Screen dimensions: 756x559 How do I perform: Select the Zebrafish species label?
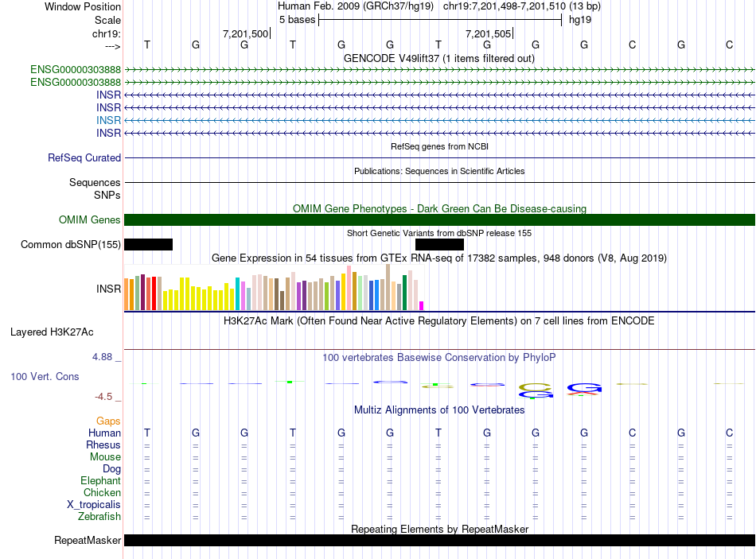pos(99,517)
